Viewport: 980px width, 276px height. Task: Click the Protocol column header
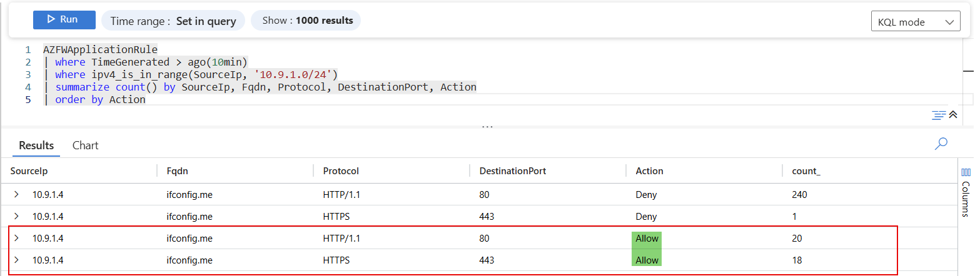click(341, 171)
